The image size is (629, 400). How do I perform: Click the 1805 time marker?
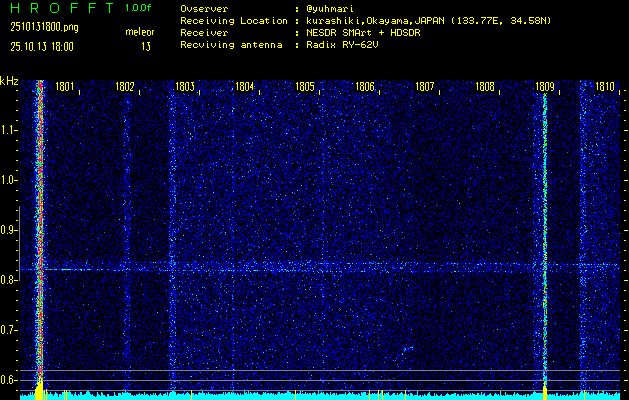pyautogui.click(x=305, y=87)
